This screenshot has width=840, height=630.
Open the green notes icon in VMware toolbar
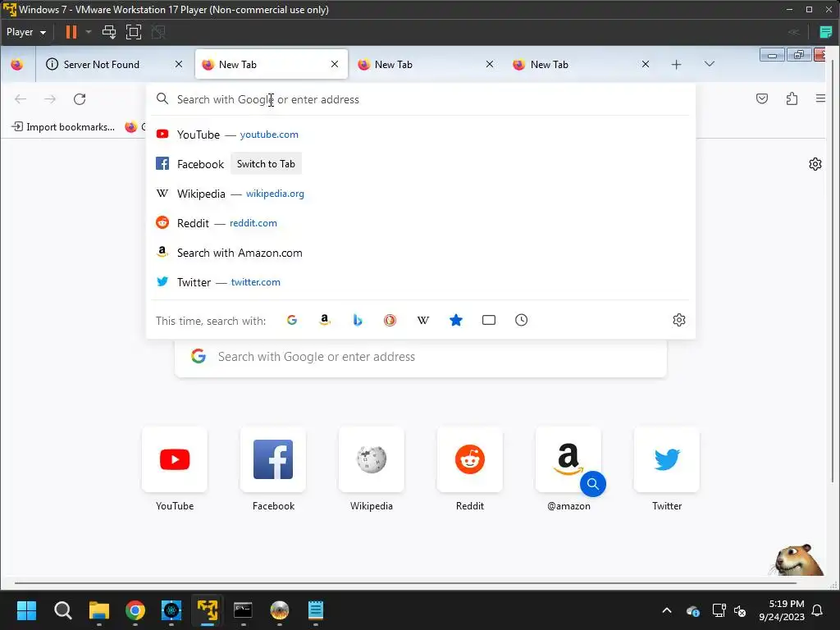coord(825,32)
